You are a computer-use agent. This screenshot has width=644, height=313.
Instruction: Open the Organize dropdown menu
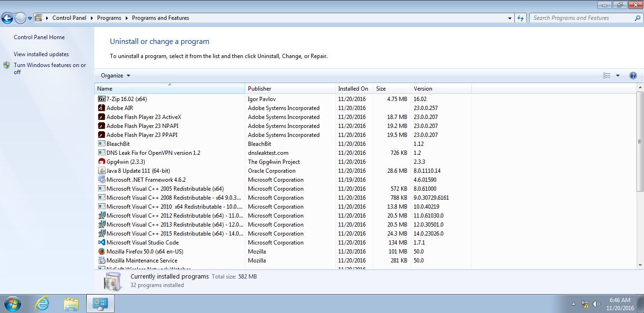click(116, 76)
